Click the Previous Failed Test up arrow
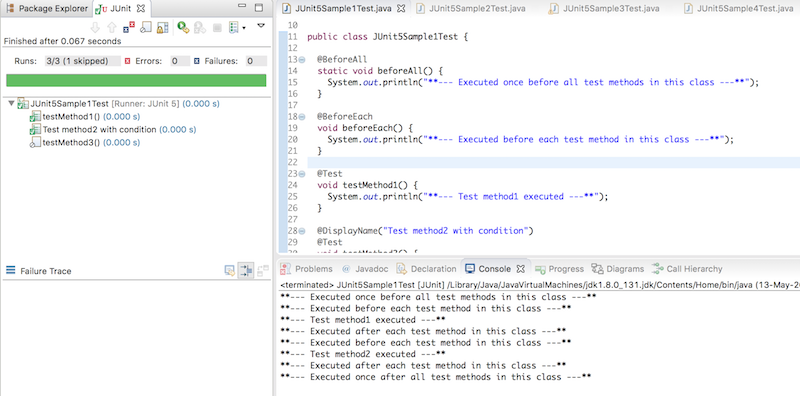Viewport: 800px width, 396px height. point(112,27)
